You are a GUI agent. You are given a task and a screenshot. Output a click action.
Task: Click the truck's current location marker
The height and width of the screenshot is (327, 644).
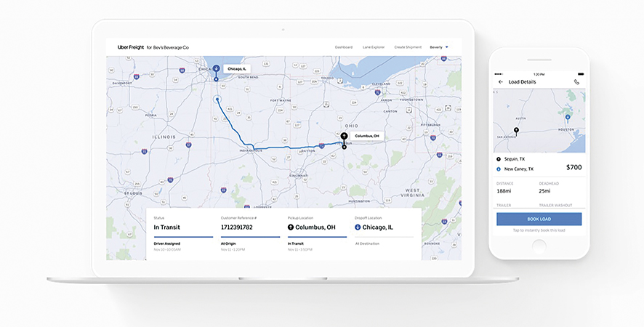pyautogui.click(x=217, y=99)
